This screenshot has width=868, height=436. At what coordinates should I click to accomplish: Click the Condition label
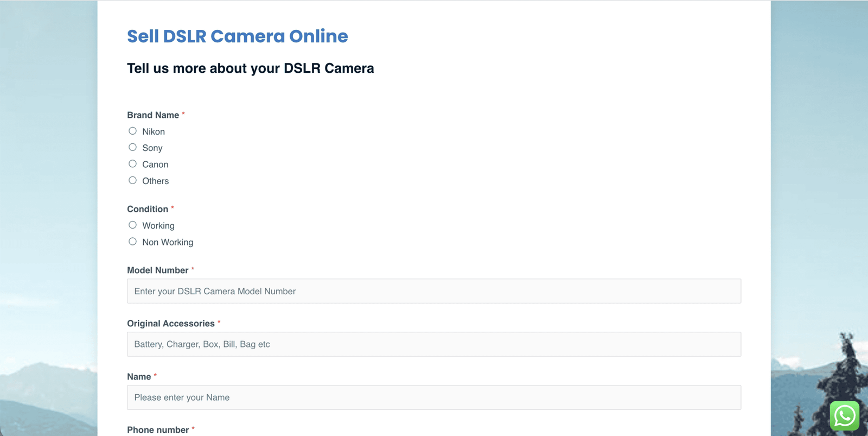(148, 209)
